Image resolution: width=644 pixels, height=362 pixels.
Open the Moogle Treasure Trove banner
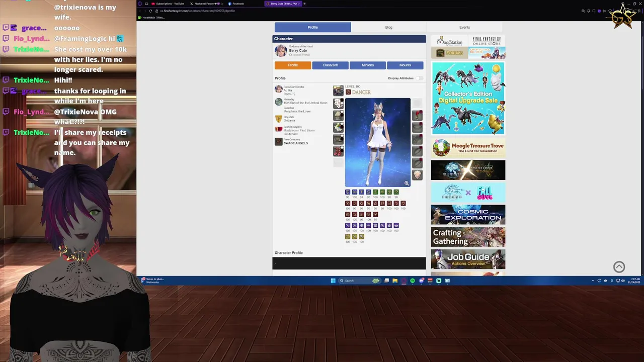click(x=468, y=148)
